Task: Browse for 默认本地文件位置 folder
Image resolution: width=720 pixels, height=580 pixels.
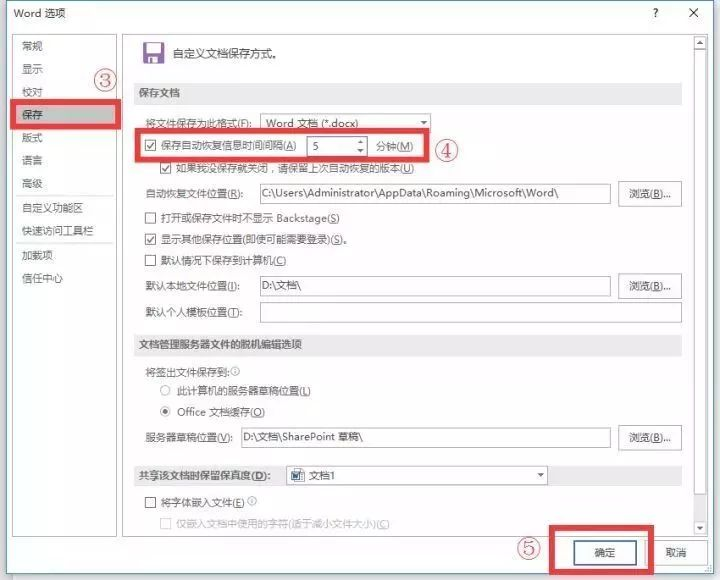Action: [x=650, y=286]
